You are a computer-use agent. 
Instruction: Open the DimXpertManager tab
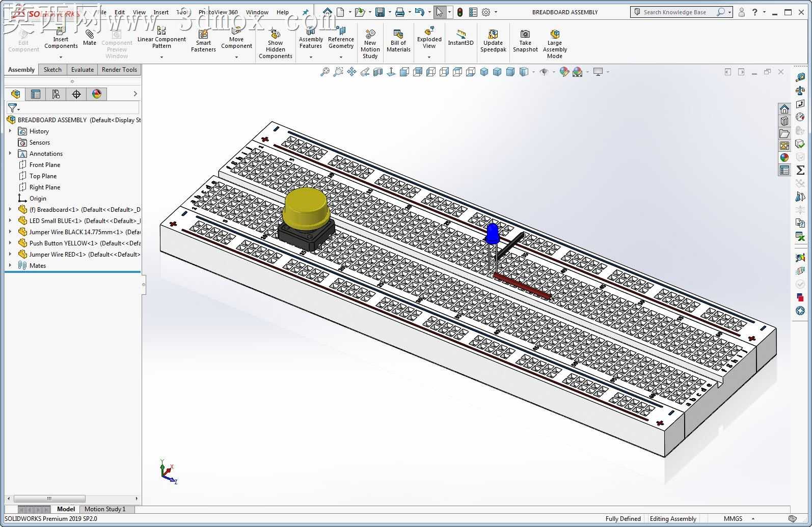click(76, 94)
